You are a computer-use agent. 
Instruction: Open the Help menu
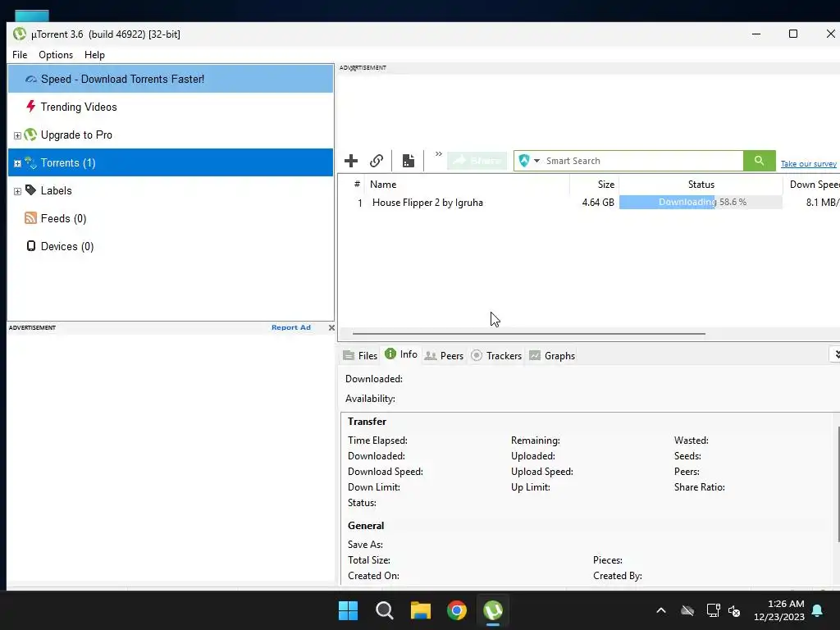(94, 55)
